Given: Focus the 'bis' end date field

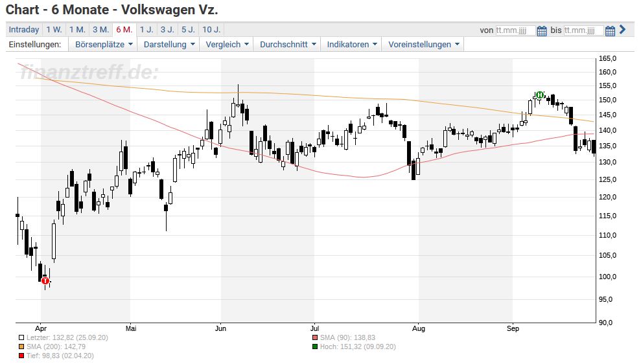Looking at the screenshot, I should point(583,30).
